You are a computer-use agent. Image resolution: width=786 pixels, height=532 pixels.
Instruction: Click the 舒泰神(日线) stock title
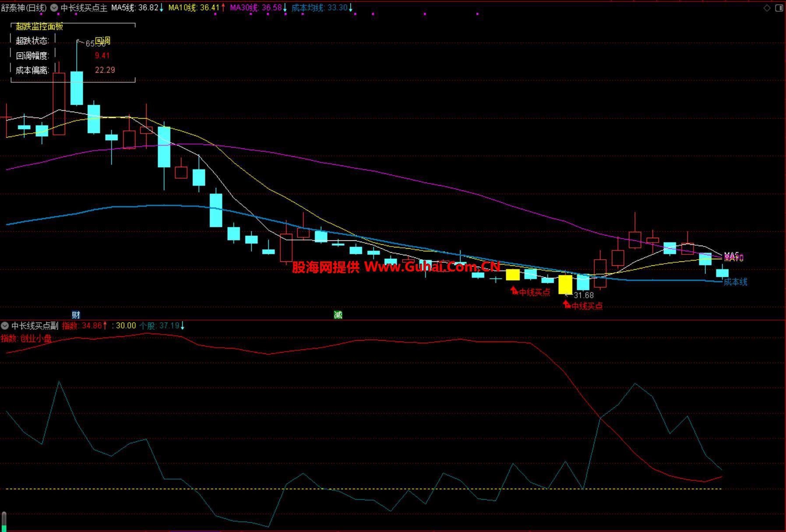click(x=24, y=7)
